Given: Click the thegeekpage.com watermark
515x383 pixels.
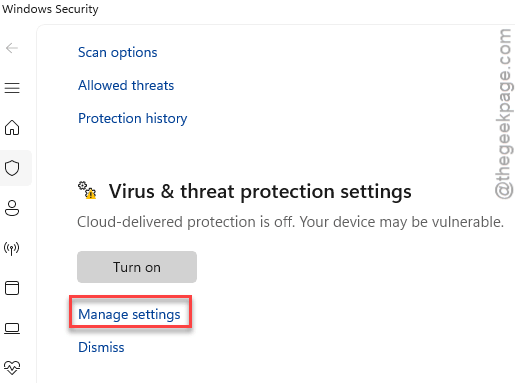Looking at the screenshot, I should click(504, 114).
